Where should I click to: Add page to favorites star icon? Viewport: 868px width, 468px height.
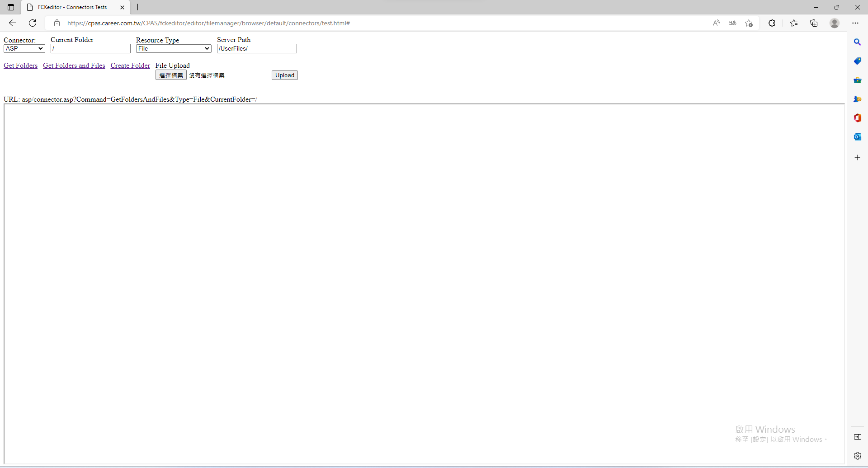749,23
